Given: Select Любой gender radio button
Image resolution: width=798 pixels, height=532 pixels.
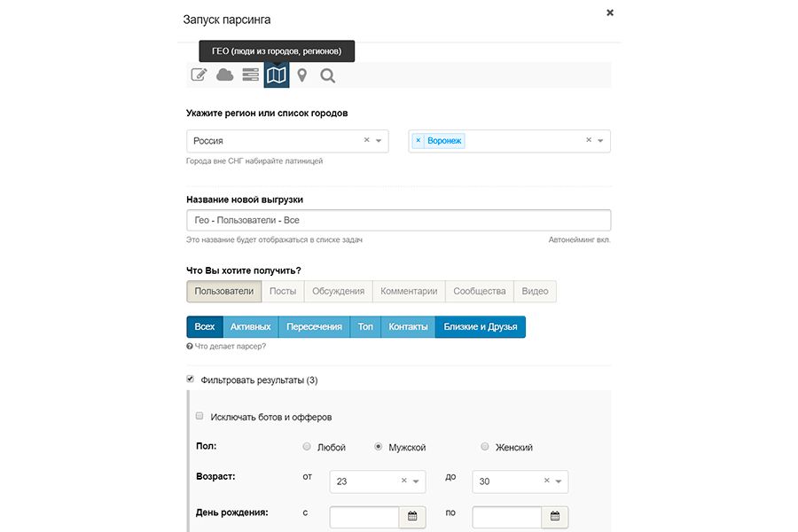Looking at the screenshot, I should tap(307, 447).
